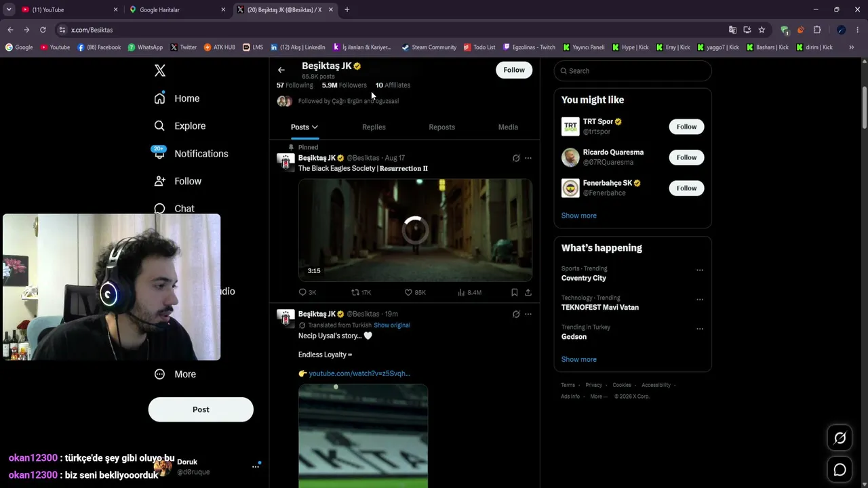The image size is (868, 488).
Task: Open the Beşiktaş JK avatar on pinned post
Action: point(286,163)
